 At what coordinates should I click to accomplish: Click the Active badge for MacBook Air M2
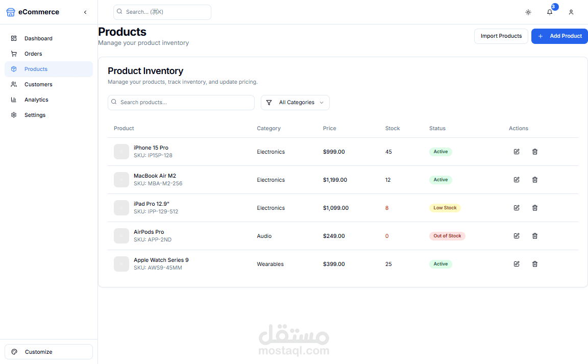[x=440, y=180]
